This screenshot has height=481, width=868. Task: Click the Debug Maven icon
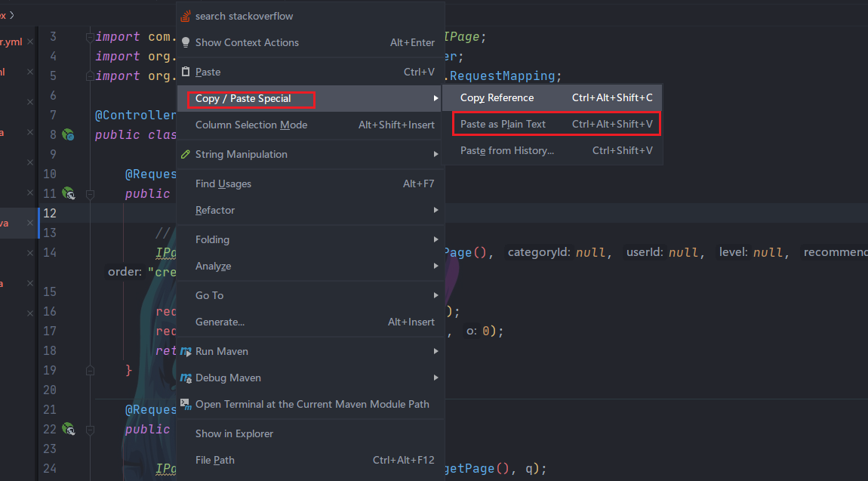186,378
